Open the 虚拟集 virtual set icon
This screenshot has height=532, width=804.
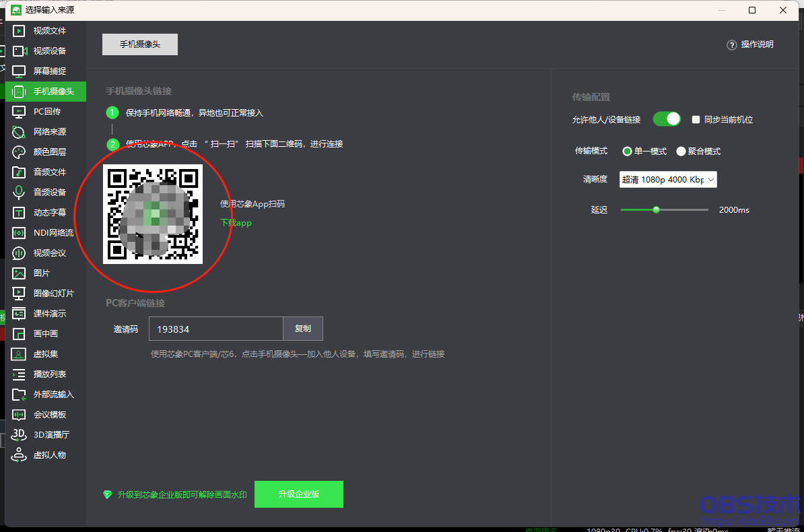tap(18, 354)
